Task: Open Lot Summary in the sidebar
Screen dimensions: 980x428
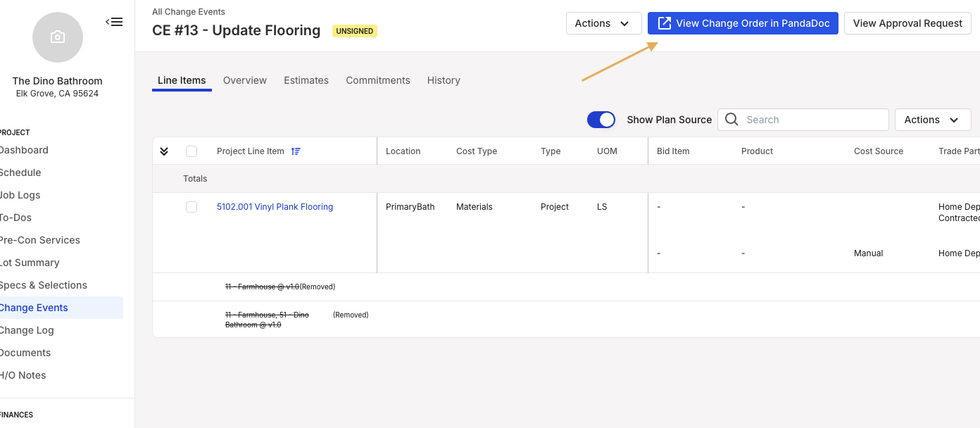Action: coord(30,263)
